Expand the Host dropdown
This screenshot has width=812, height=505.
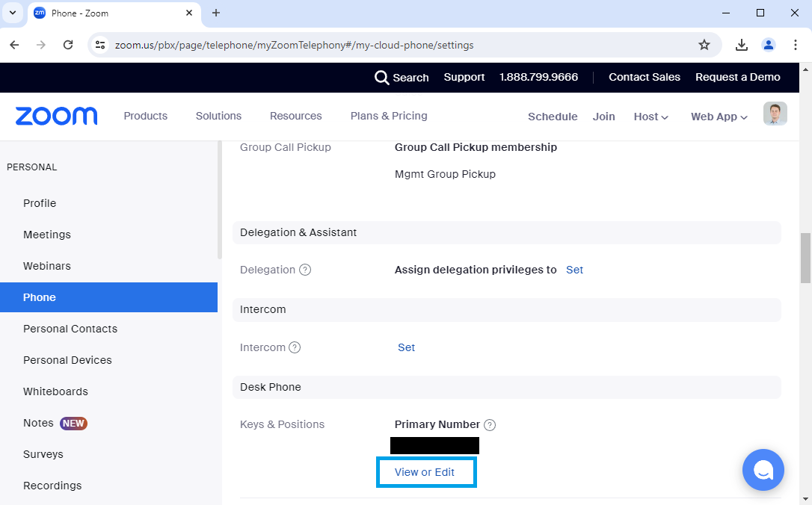tap(651, 117)
